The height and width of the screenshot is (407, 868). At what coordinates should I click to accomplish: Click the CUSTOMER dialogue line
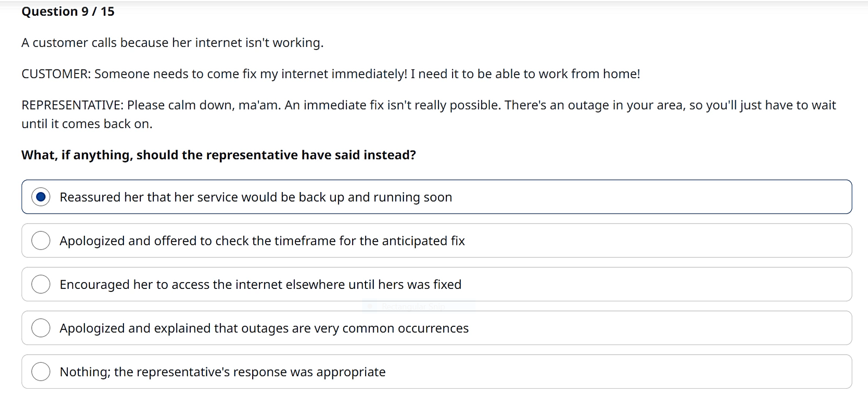pyautogui.click(x=330, y=73)
